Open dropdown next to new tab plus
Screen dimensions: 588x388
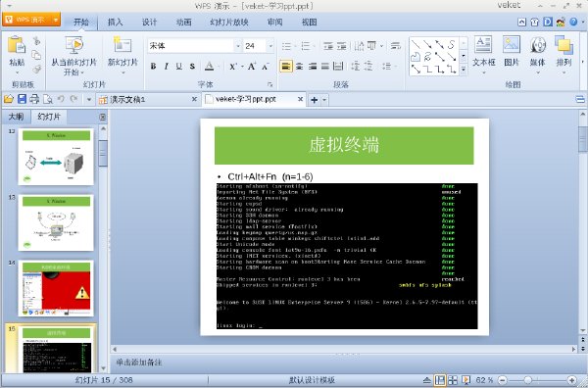pyautogui.click(x=324, y=100)
